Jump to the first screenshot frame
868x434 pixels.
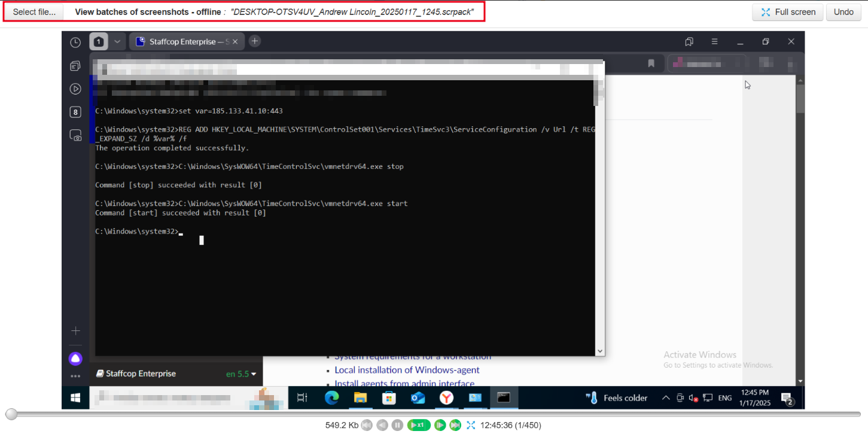(367, 425)
